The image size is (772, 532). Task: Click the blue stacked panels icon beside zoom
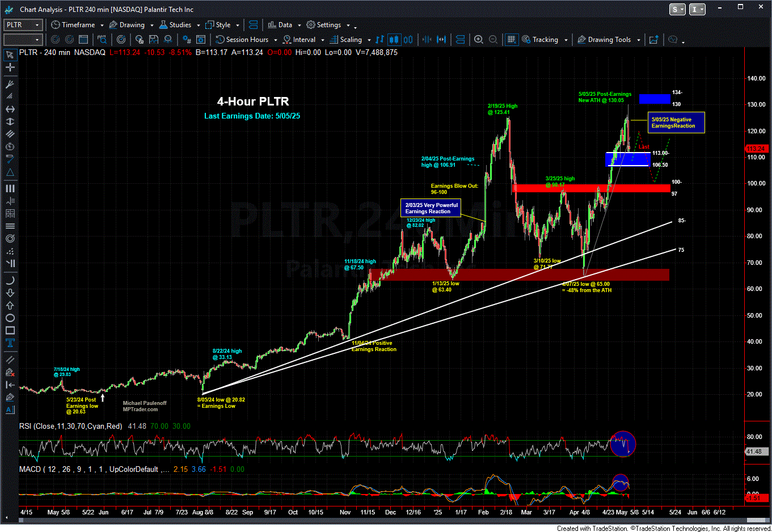tap(461, 40)
